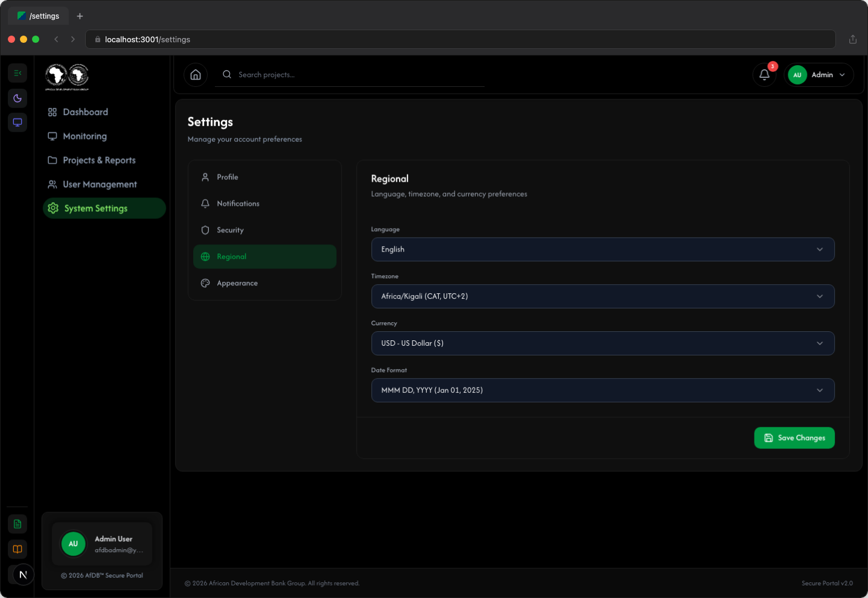The height and width of the screenshot is (598, 868).
Task: Open the Language dropdown showing English
Action: tap(602, 249)
